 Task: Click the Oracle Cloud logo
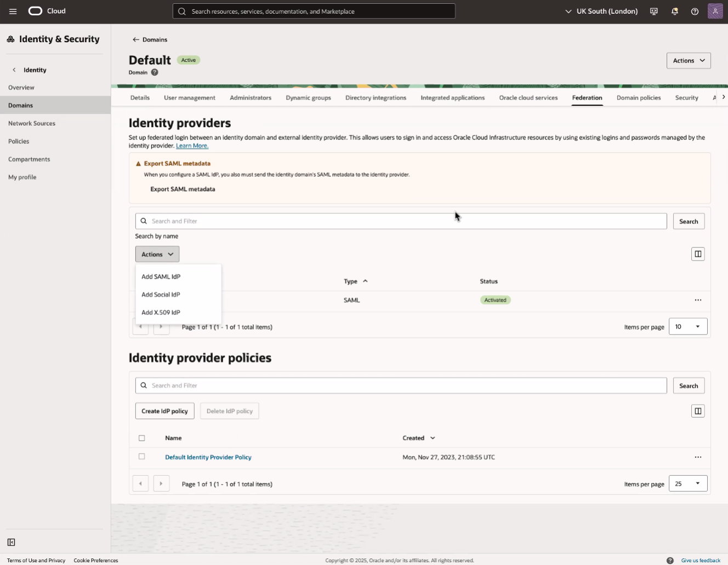point(34,11)
